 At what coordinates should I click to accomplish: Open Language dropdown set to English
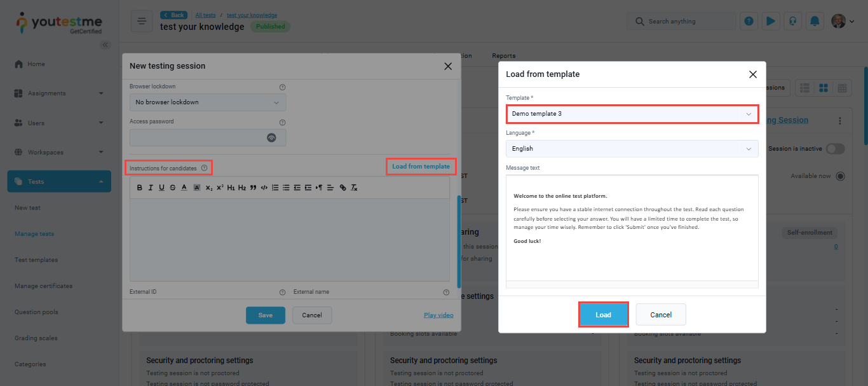point(632,149)
